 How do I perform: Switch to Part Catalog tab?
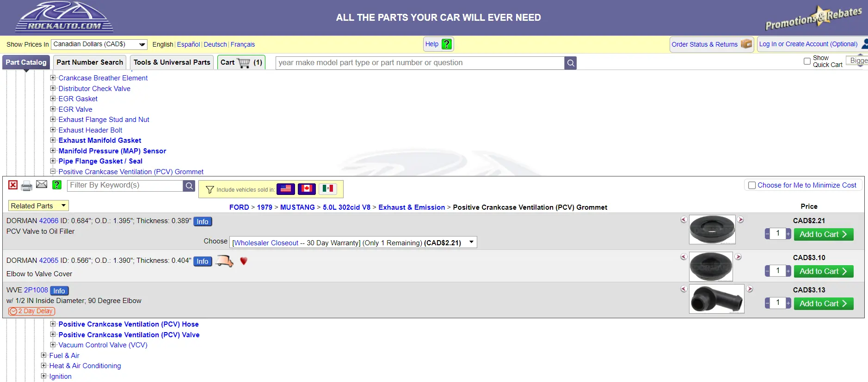pos(26,62)
